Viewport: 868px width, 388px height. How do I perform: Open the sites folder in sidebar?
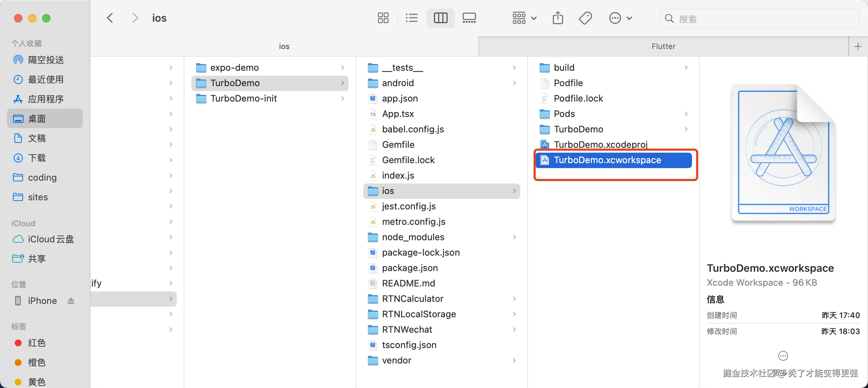(x=45, y=197)
